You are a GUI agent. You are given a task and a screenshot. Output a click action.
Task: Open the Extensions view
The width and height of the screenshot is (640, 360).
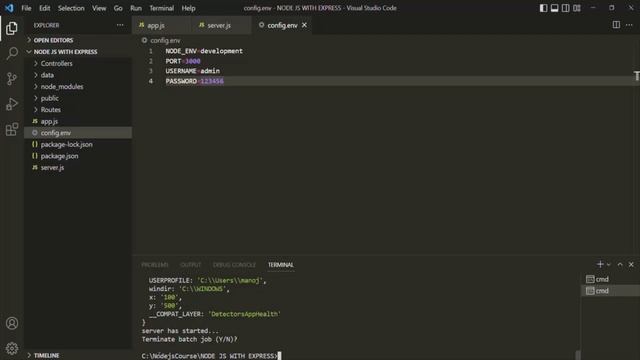pos(12,129)
